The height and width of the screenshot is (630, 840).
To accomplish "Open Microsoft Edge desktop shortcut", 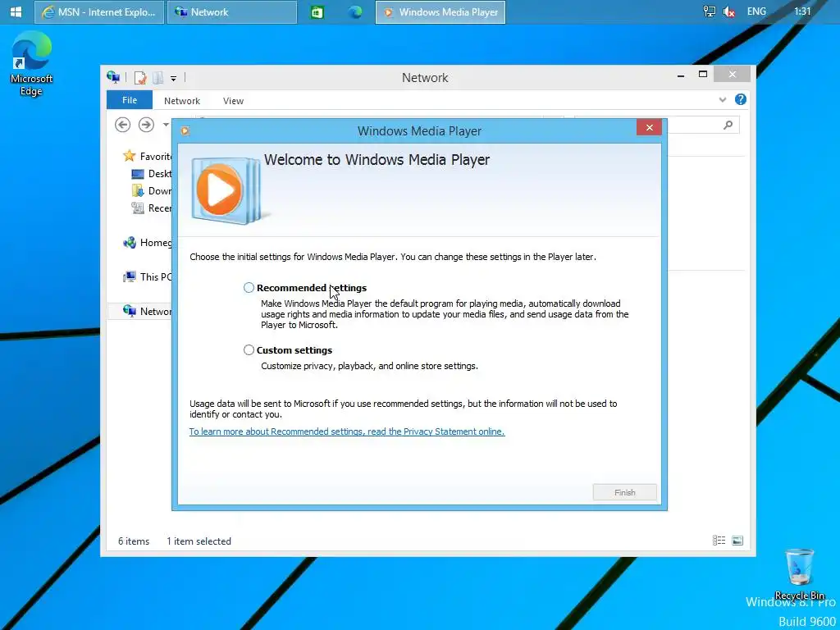I will [x=31, y=63].
